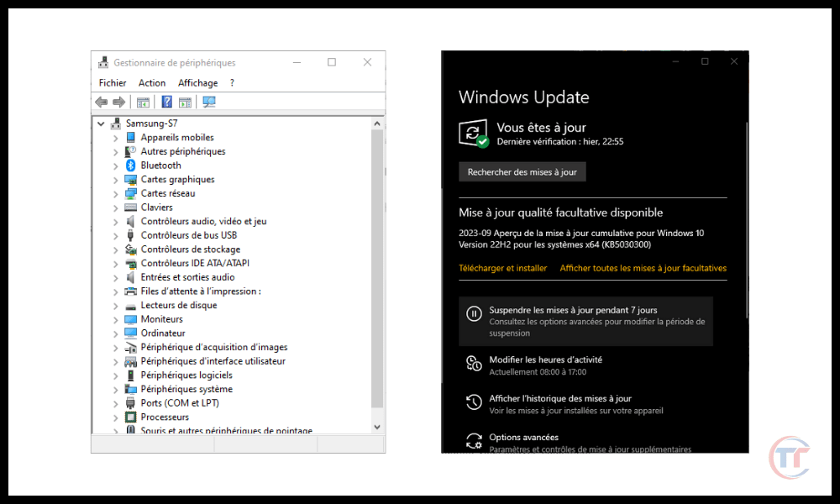Expand the Ordinateur category chevron
The image size is (840, 504).
pyautogui.click(x=116, y=333)
